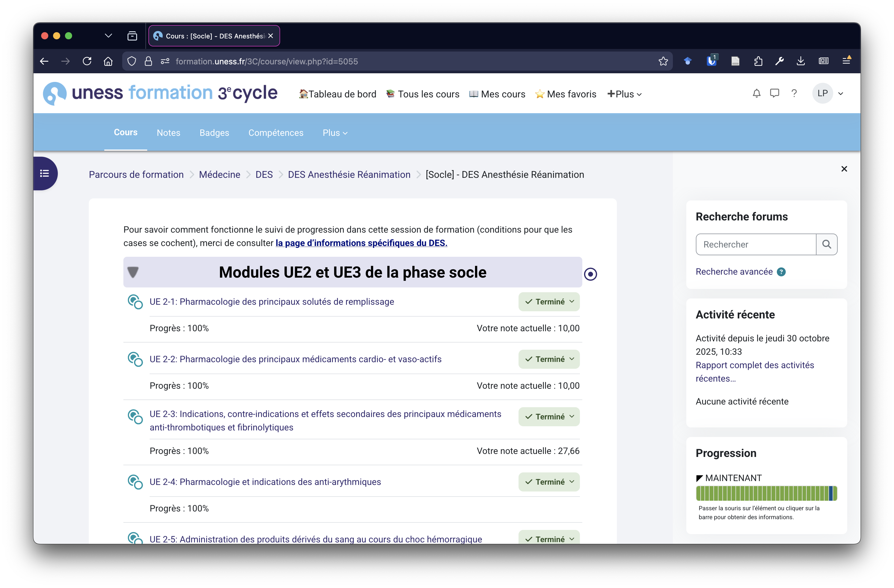The width and height of the screenshot is (894, 588).
Task: Click the notifications bell icon
Action: point(757,94)
